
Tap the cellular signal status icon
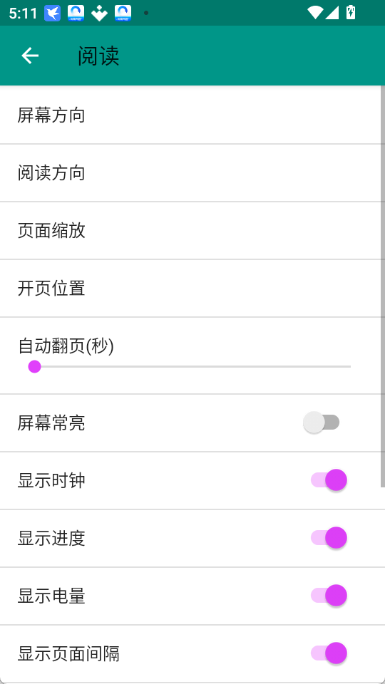(332, 13)
